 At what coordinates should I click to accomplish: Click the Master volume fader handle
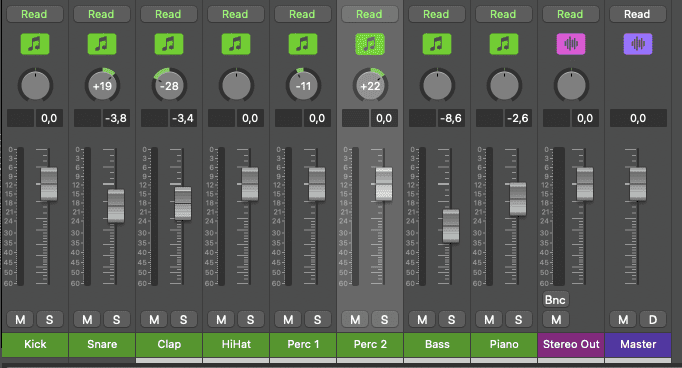(638, 184)
